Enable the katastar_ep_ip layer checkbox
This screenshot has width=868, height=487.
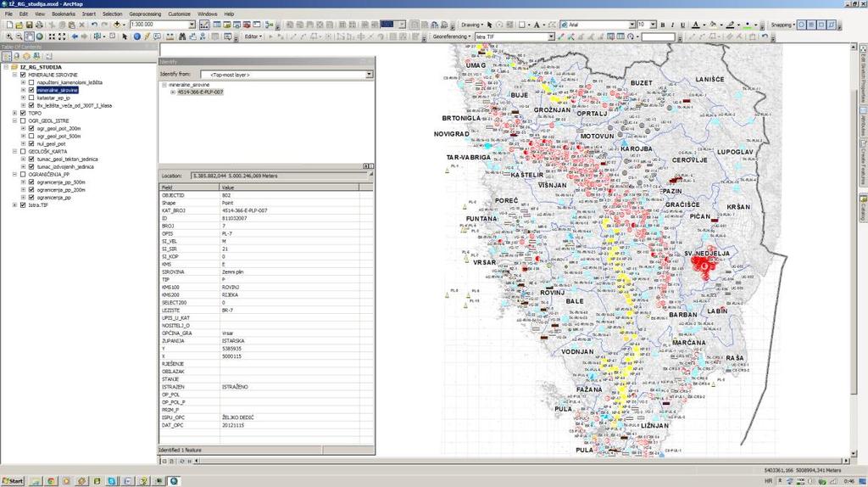(x=31, y=98)
